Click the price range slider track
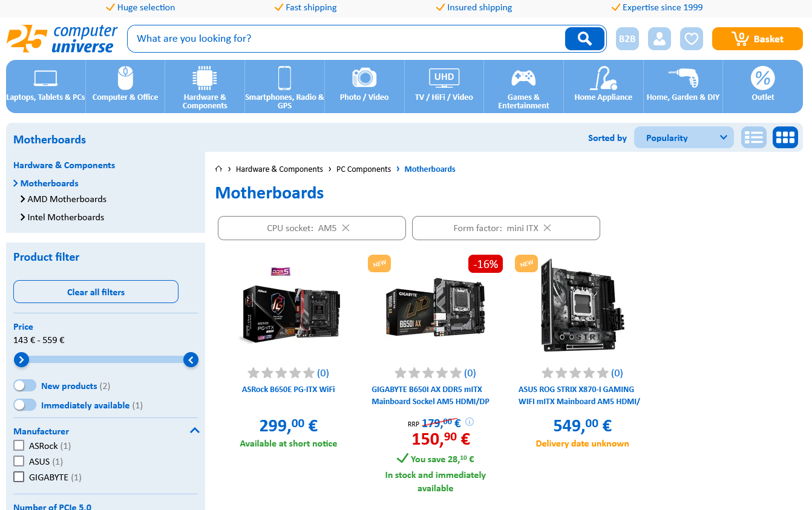 coord(106,360)
